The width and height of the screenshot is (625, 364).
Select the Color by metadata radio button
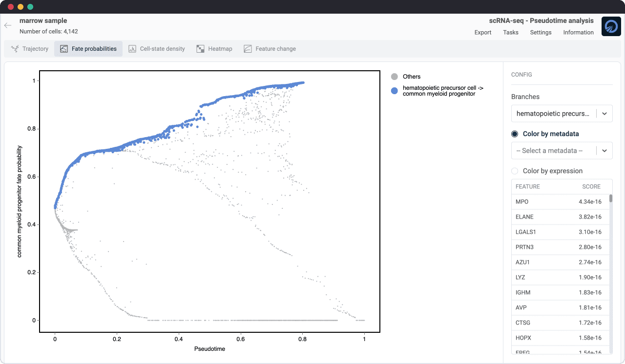click(x=515, y=134)
